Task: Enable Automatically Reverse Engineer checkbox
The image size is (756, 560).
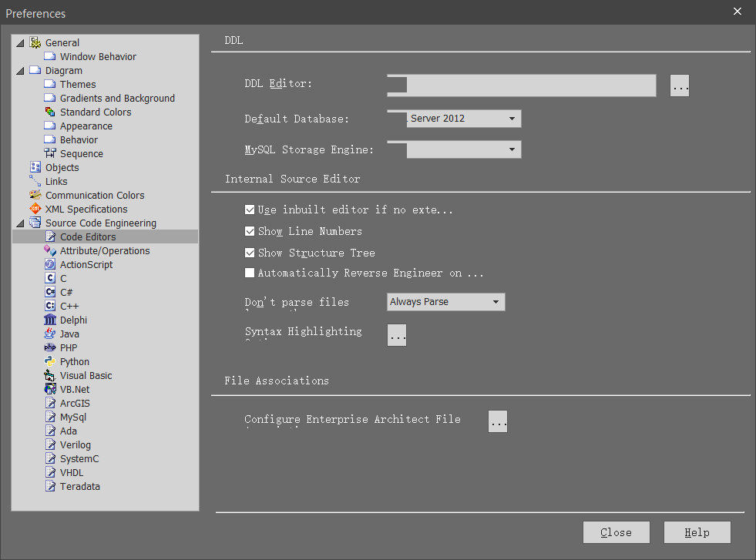Action: (x=250, y=273)
